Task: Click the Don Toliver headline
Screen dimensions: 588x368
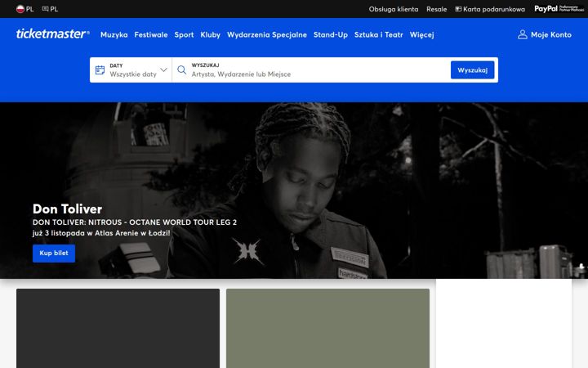Action: (x=67, y=209)
